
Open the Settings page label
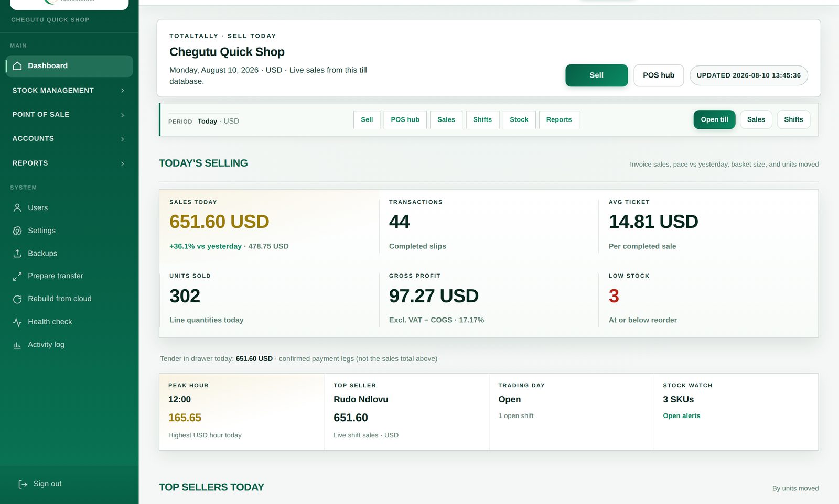[41, 231]
